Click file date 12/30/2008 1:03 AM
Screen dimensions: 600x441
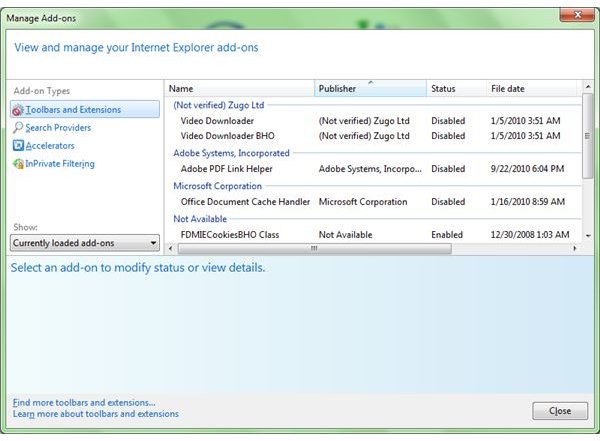[x=530, y=234]
